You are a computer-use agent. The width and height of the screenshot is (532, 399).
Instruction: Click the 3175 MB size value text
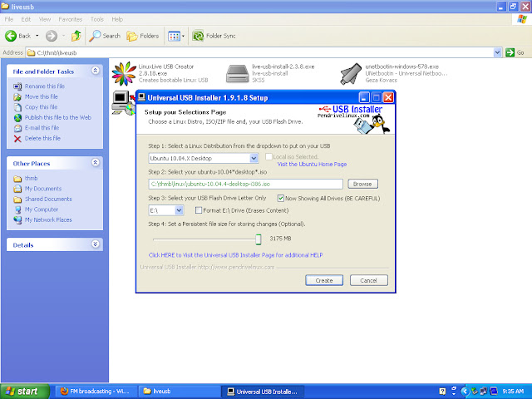coord(280,239)
